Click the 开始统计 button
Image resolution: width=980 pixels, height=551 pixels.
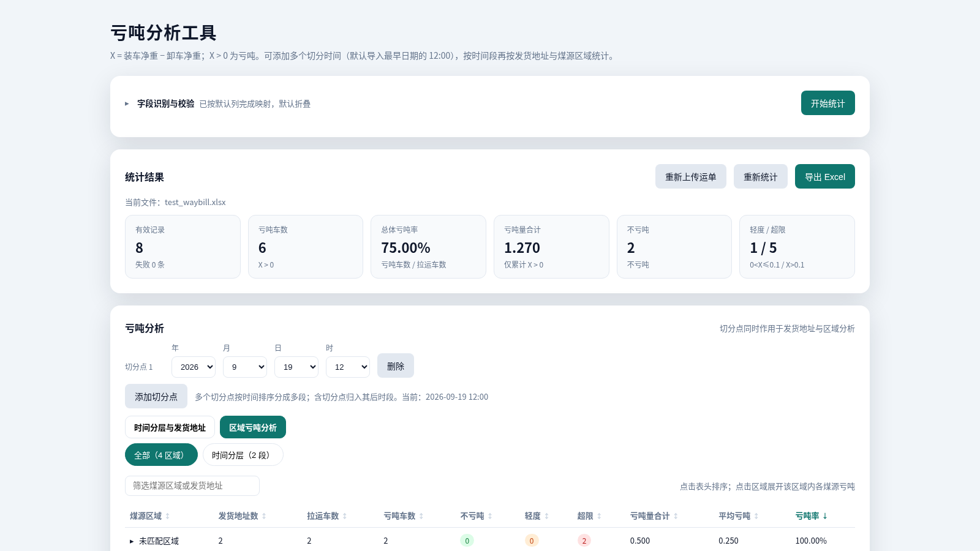(827, 103)
